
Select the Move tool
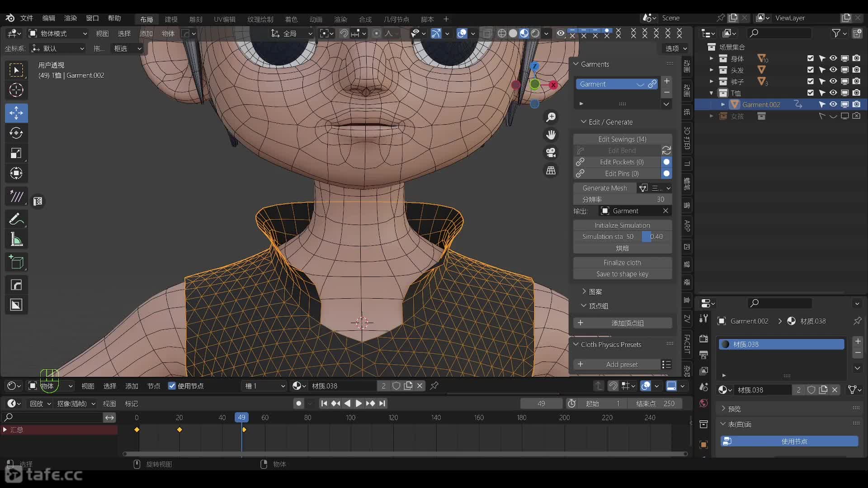[x=16, y=113]
